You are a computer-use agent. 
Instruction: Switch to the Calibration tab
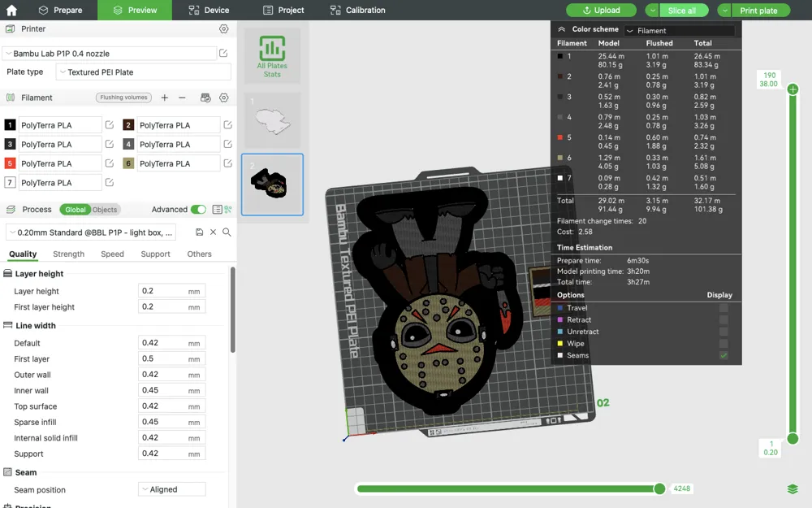click(x=358, y=10)
